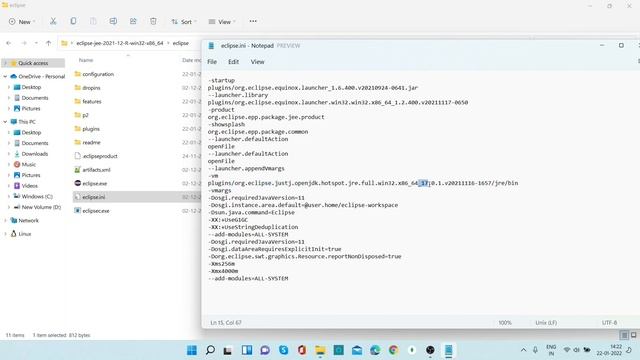Open Notepad Edit menu
640x360 pixels.
(x=233, y=62)
